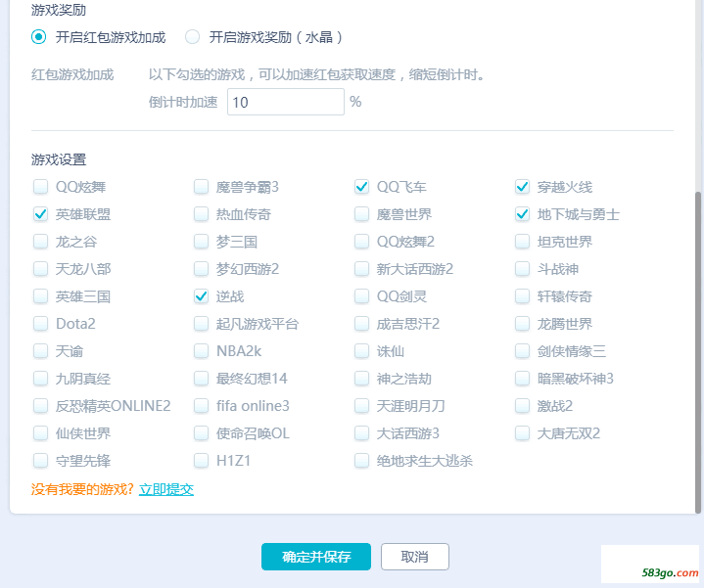Click the 取消 button
The width and height of the screenshot is (704, 588).
pos(415,557)
